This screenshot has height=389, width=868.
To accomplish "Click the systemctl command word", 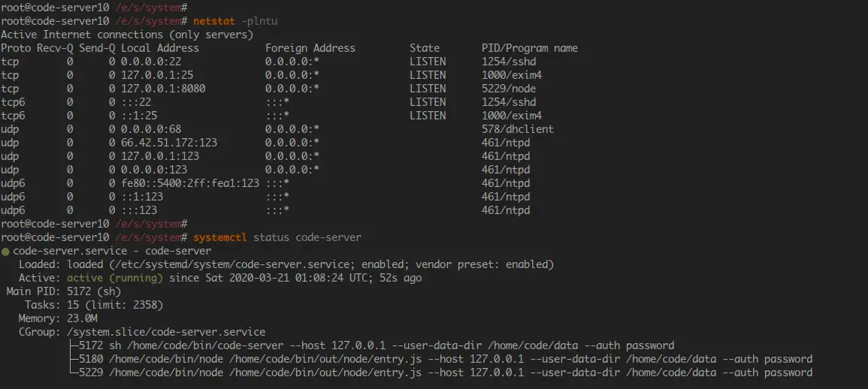I will tap(220, 237).
